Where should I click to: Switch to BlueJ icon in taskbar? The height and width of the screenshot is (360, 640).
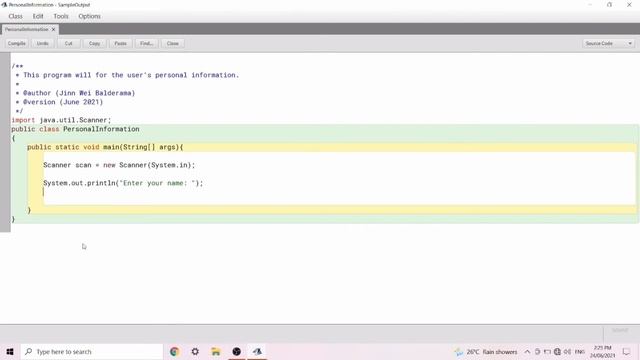click(x=257, y=351)
